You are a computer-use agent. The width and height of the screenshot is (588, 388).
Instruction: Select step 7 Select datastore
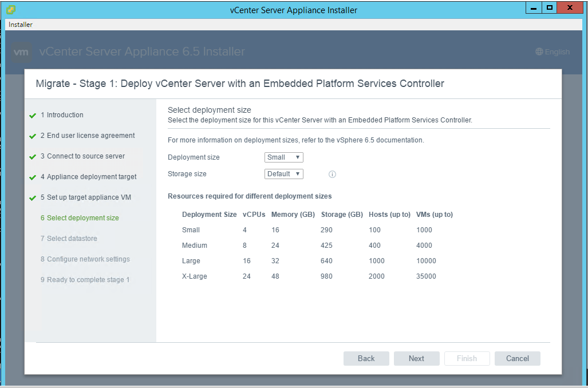click(x=69, y=239)
